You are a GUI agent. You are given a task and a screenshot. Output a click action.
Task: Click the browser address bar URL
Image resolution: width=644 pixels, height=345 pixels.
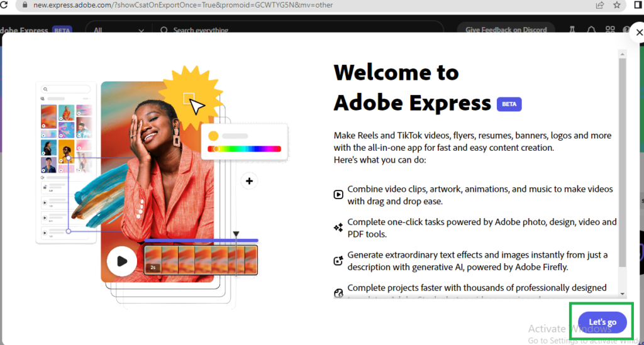(183, 5)
